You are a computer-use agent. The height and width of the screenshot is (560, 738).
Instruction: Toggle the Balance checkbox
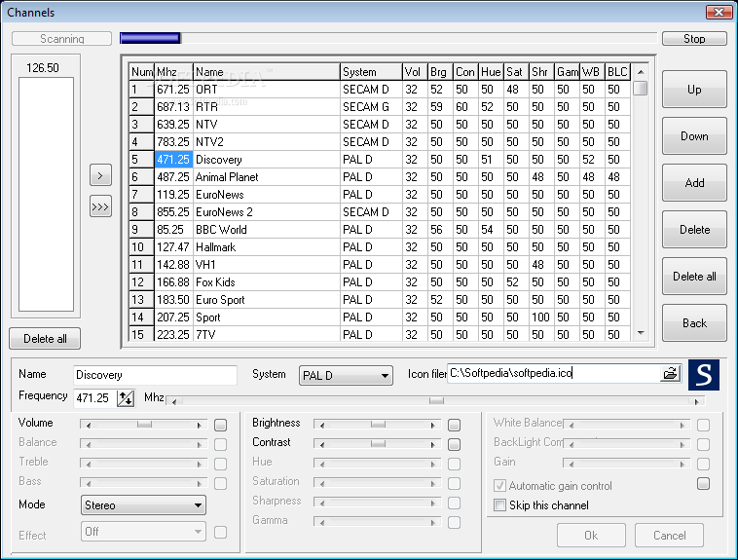(220, 445)
